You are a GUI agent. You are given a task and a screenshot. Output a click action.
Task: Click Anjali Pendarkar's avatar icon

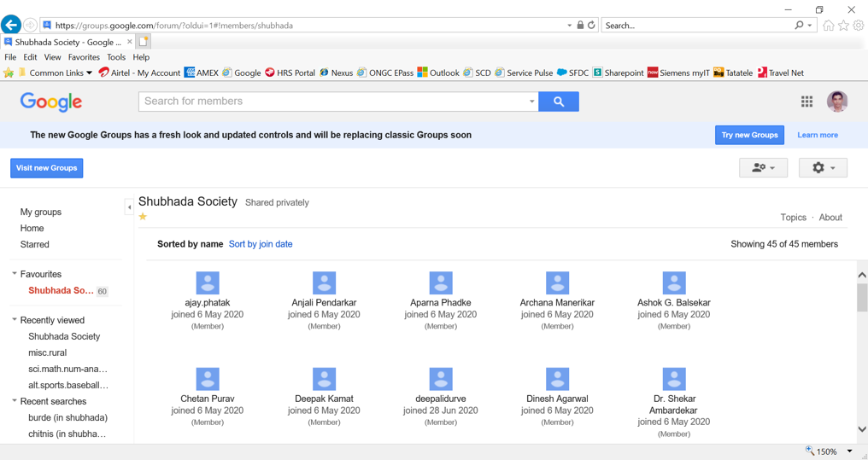coord(324,282)
